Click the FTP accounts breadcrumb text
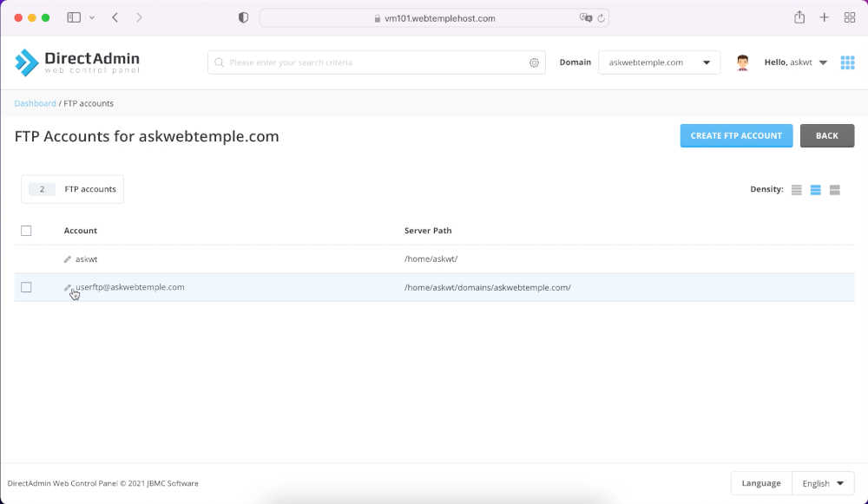This screenshot has width=868, height=504. click(89, 103)
